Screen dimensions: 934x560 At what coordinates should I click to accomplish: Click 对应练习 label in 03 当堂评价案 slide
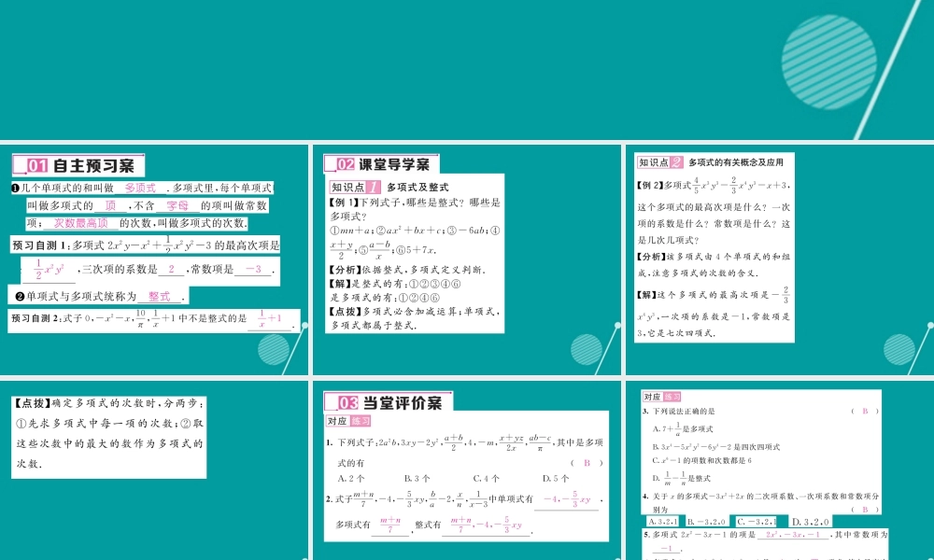(x=348, y=421)
